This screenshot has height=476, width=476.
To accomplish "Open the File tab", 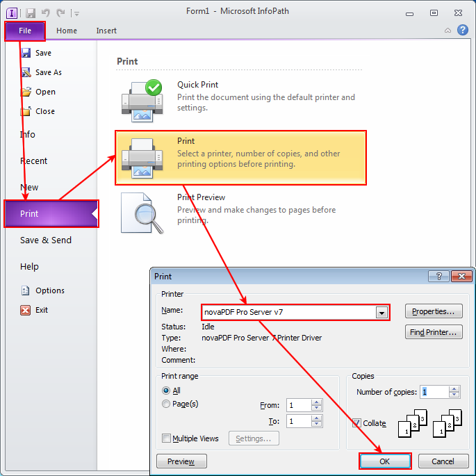I will click(x=25, y=31).
